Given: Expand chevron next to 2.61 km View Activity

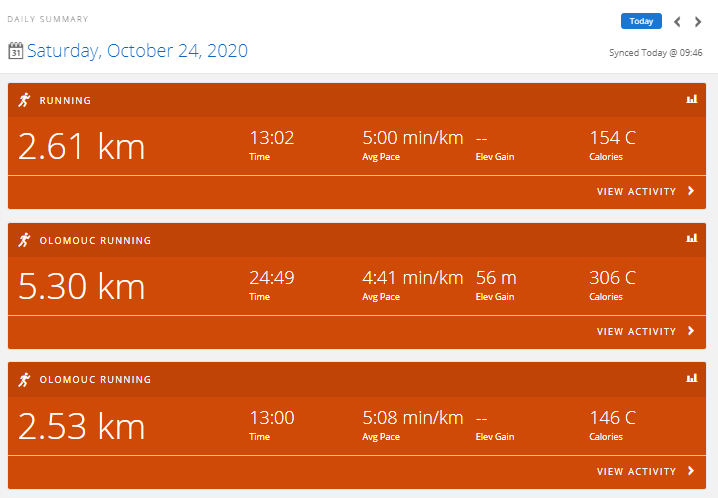Looking at the screenshot, I should [691, 191].
